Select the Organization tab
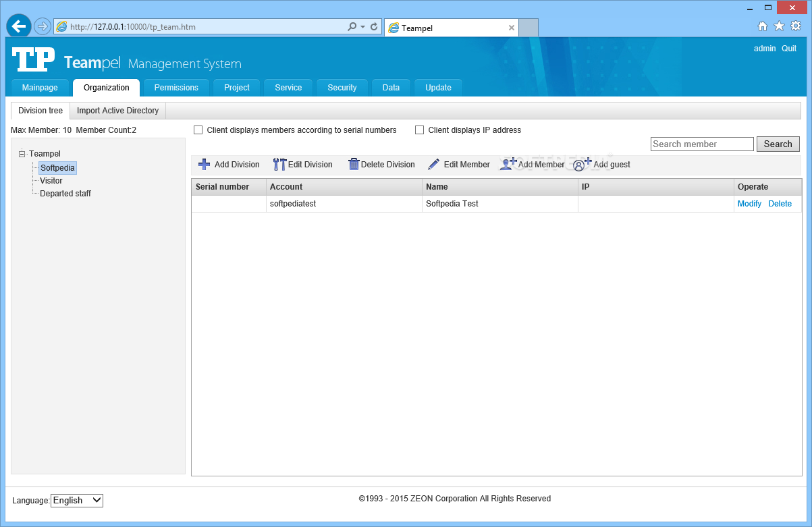 coord(107,88)
